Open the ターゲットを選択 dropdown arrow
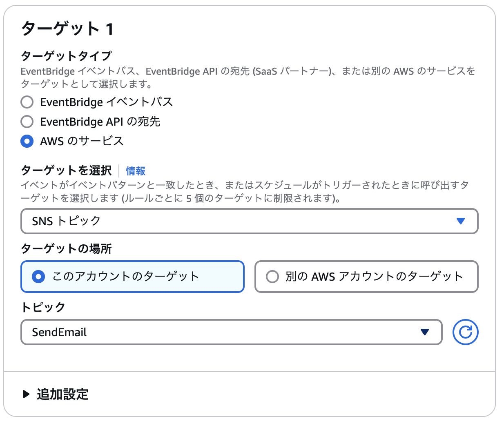 pyautogui.click(x=461, y=221)
